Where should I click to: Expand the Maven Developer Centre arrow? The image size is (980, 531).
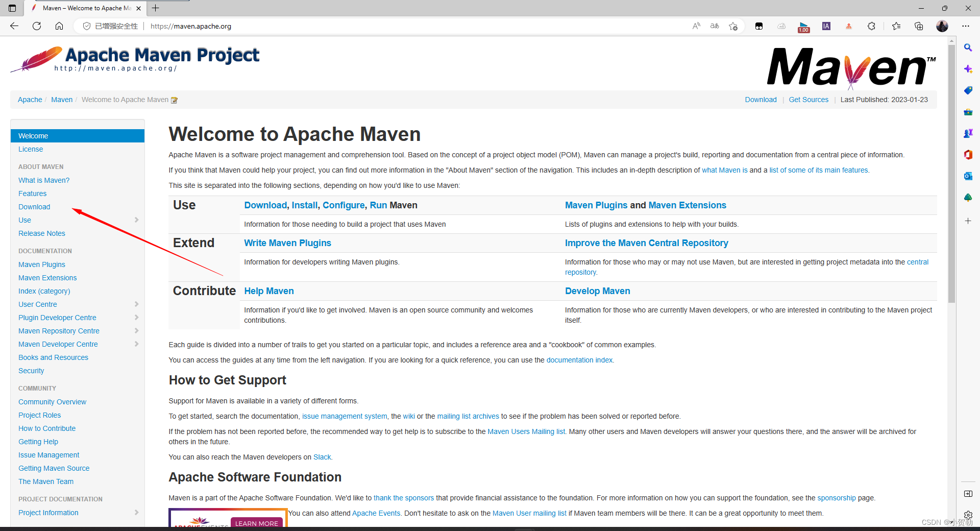(136, 344)
